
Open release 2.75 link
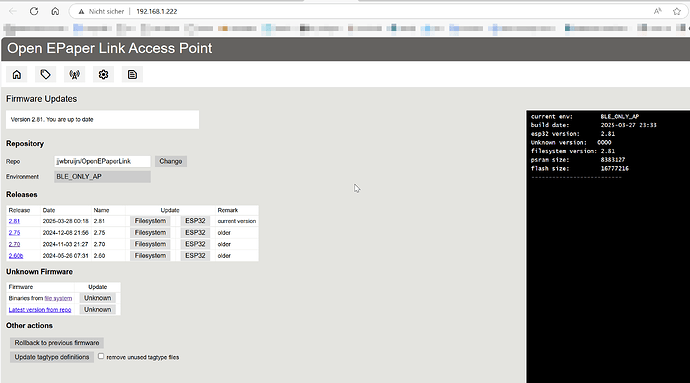click(x=14, y=232)
